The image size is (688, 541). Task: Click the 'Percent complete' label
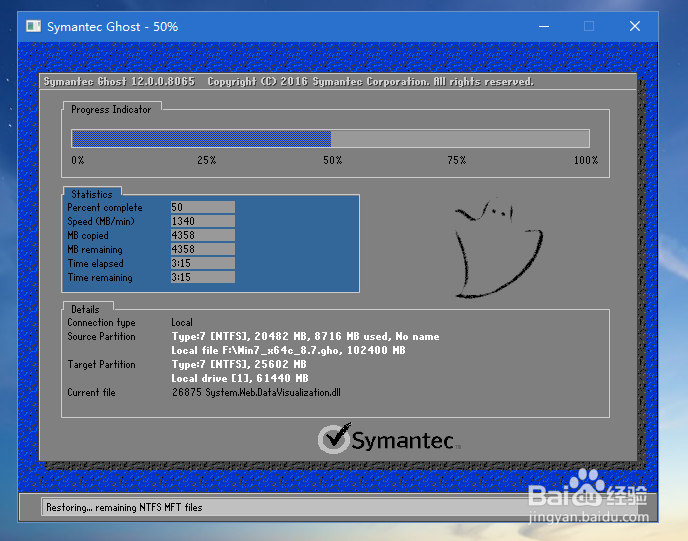click(104, 208)
